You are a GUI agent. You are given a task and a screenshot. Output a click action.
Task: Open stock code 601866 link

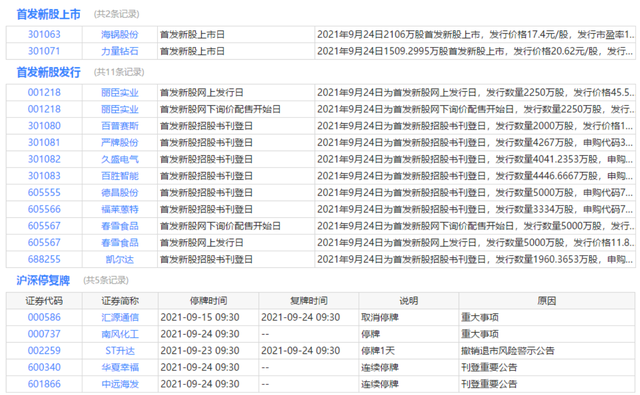pos(44,384)
